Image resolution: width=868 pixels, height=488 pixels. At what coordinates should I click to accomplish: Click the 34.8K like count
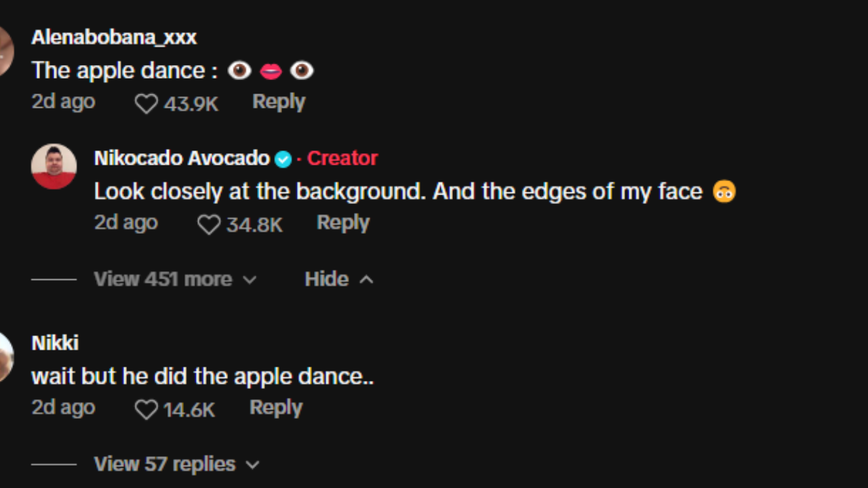tap(254, 224)
